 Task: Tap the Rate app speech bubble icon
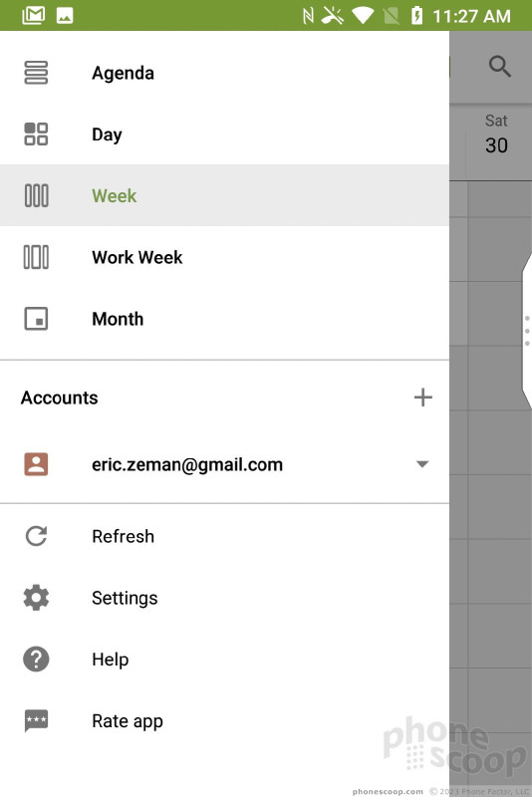pos(36,720)
